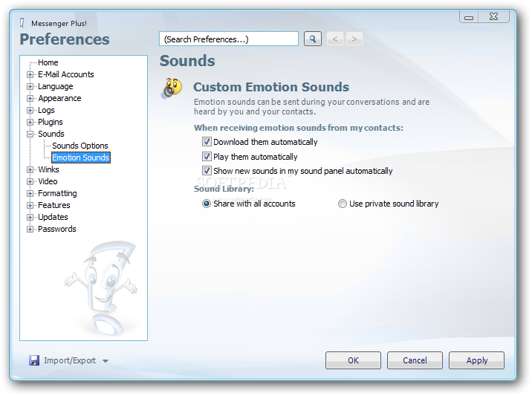Focus the Search Preferences input field
The width and height of the screenshot is (532, 396).
tap(229, 39)
